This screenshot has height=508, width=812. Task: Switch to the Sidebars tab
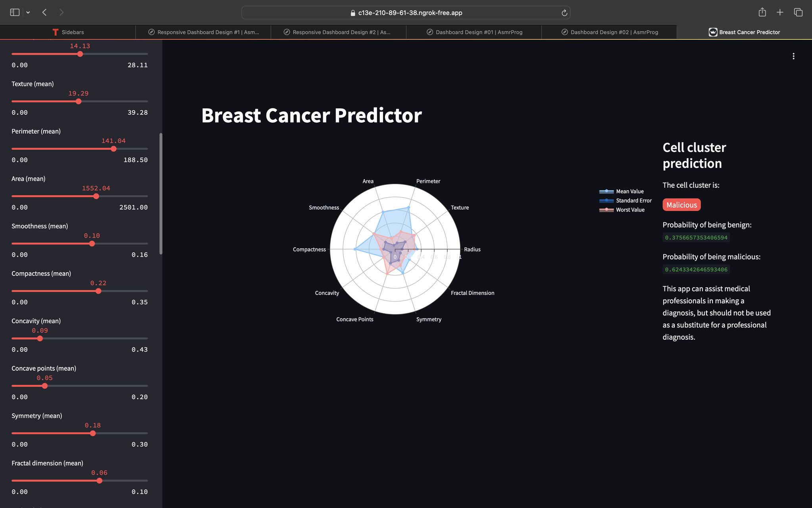pyautogui.click(x=68, y=32)
